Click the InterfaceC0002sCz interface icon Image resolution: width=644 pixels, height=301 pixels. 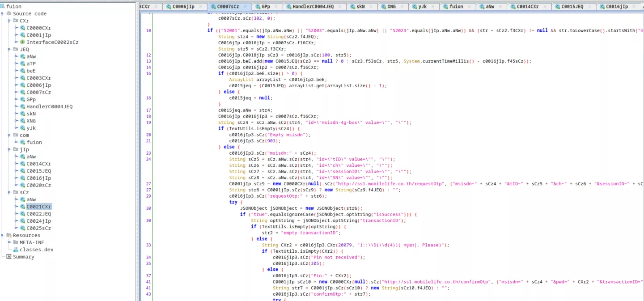22,42
